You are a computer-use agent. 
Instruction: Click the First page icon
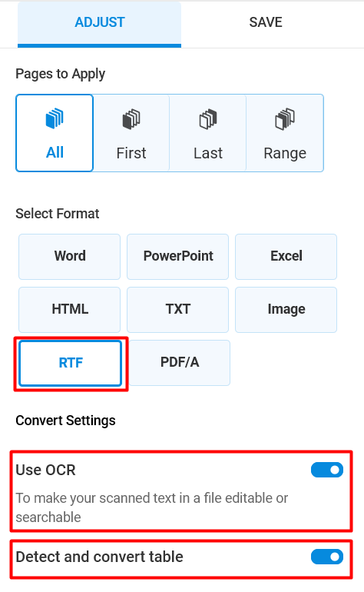pos(131,119)
